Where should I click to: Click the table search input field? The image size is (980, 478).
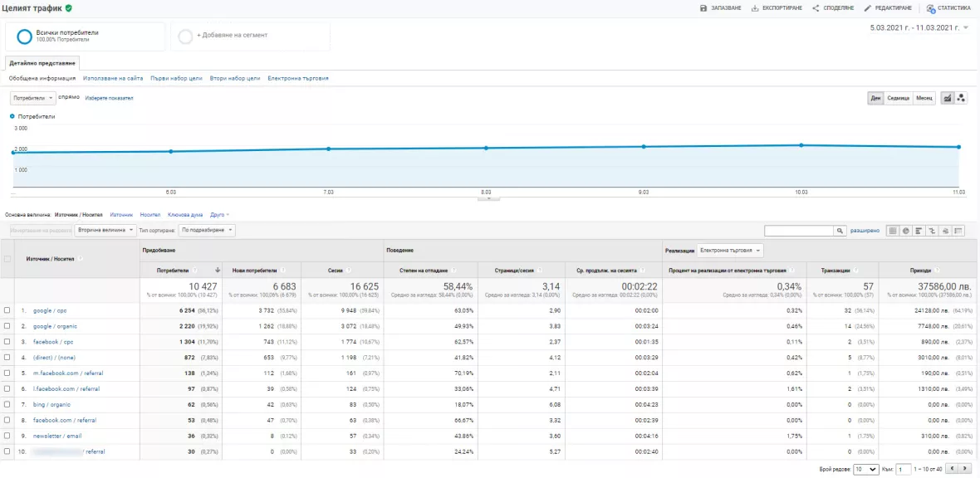pos(800,231)
